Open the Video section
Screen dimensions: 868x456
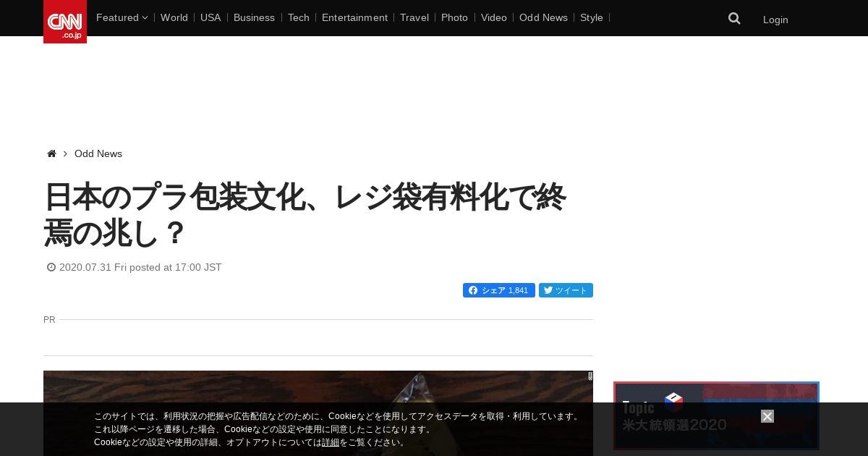click(494, 17)
